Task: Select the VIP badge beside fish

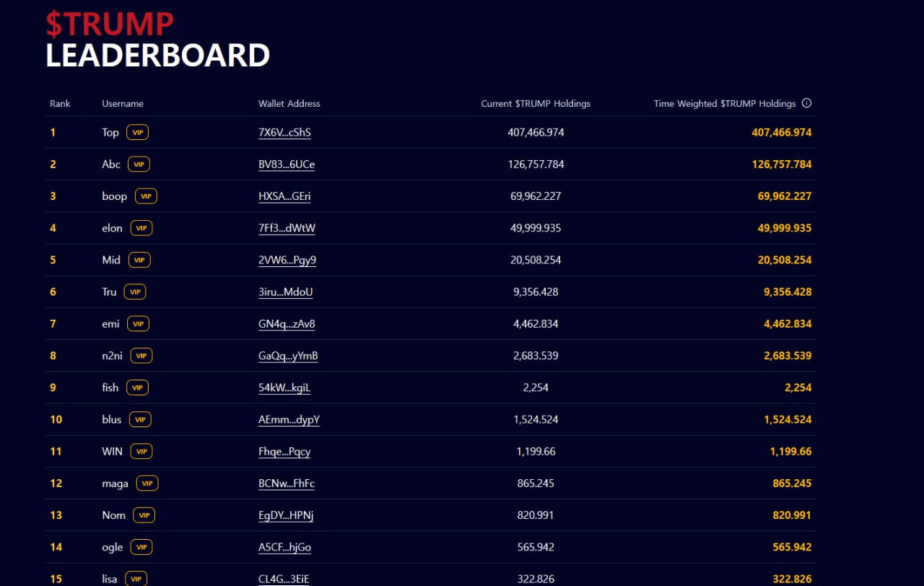Action: click(x=138, y=388)
